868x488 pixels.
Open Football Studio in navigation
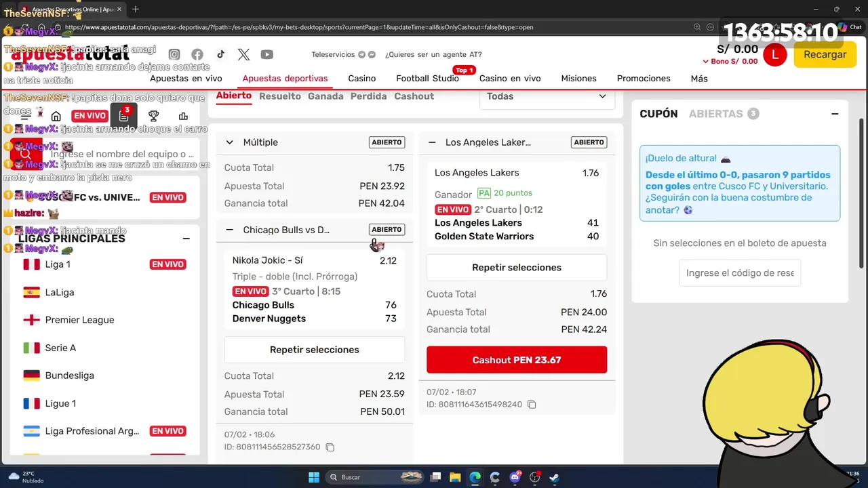428,79
